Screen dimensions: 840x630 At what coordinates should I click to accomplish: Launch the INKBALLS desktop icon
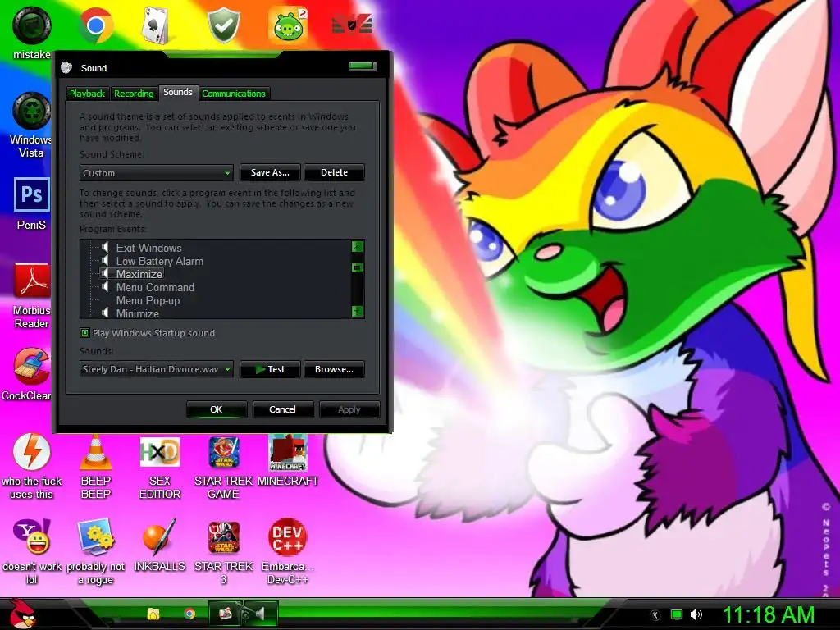click(x=160, y=546)
